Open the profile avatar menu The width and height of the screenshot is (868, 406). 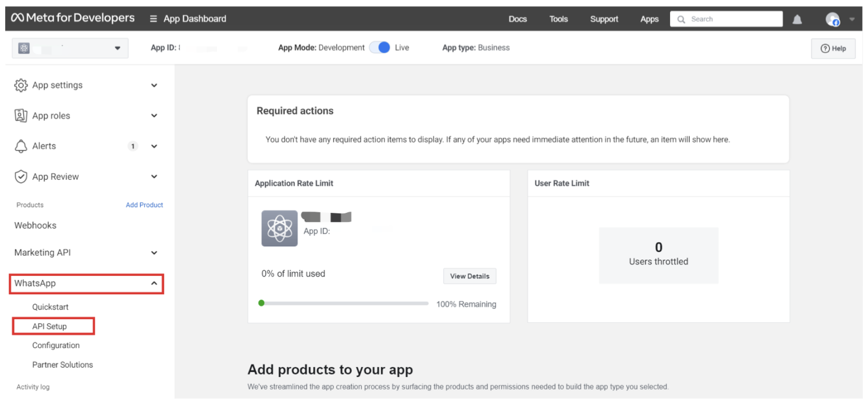833,19
